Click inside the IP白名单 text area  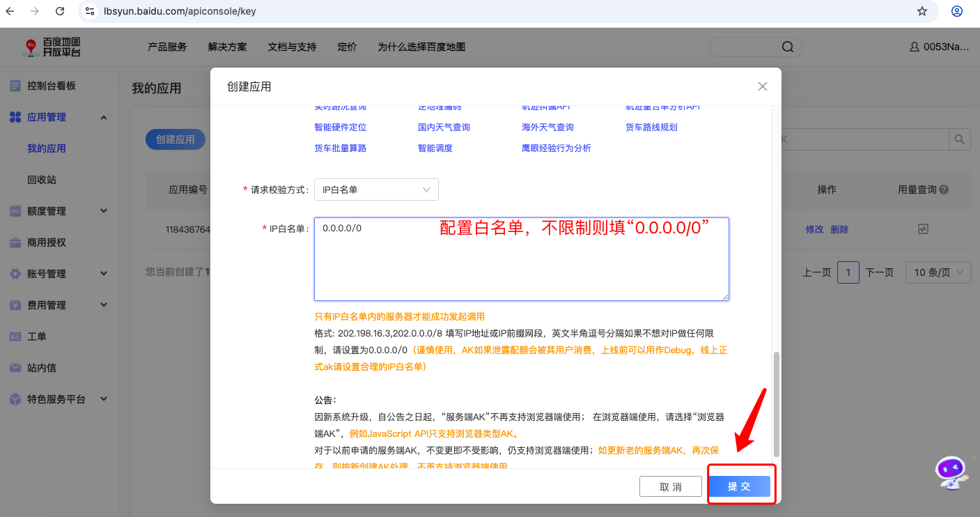point(522,259)
